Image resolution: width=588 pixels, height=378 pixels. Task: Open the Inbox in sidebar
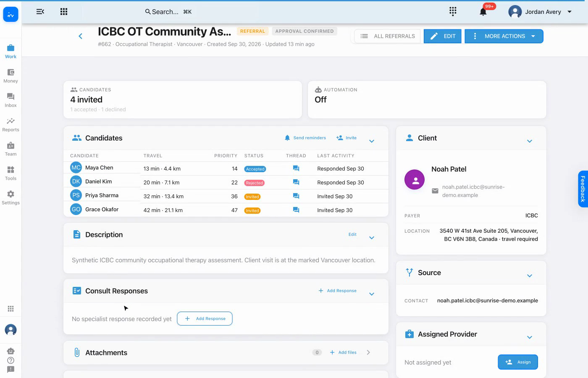(10, 100)
